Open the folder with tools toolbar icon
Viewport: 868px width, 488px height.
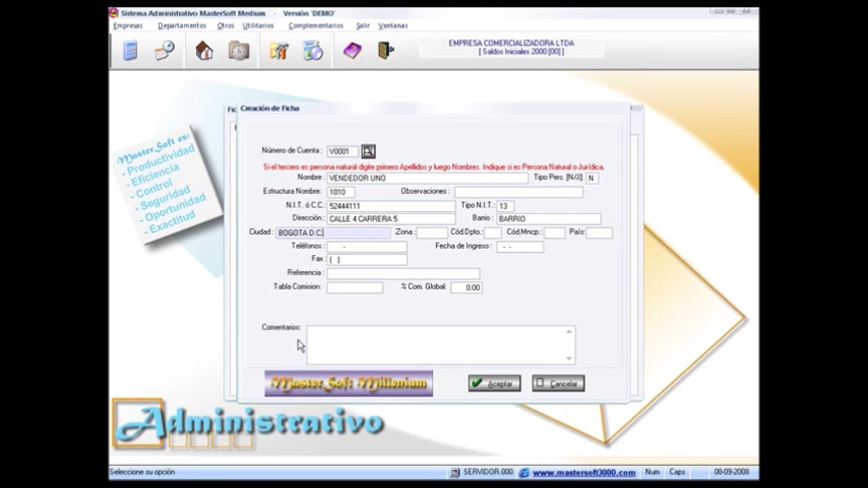pyautogui.click(x=279, y=51)
